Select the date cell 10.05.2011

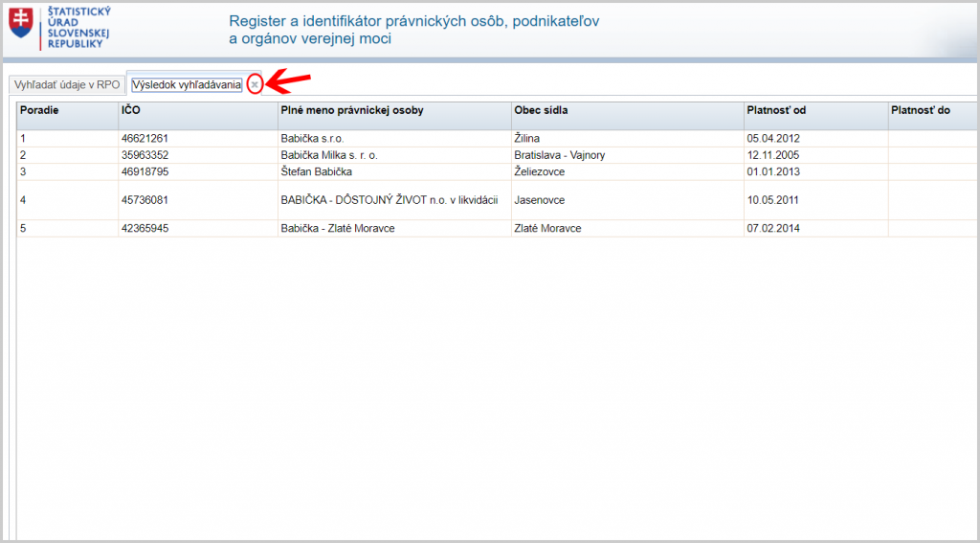[x=815, y=200]
